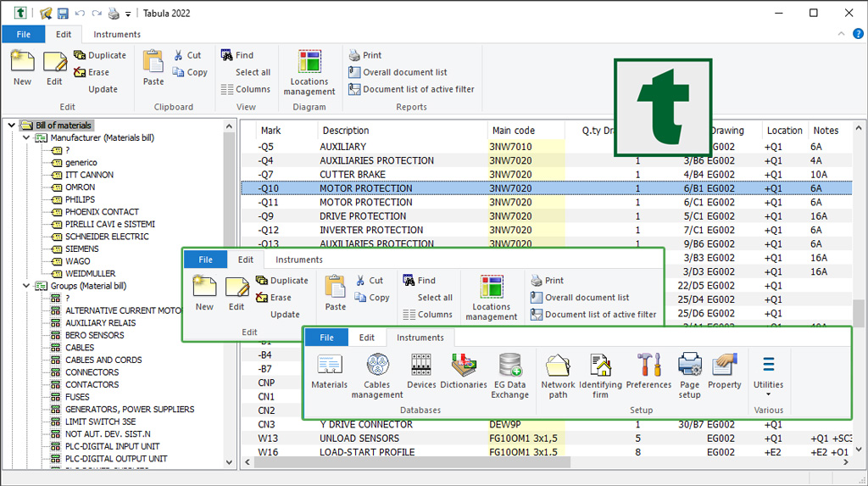Image resolution: width=868 pixels, height=486 pixels.
Task: Open Cables management
Action: (x=377, y=376)
